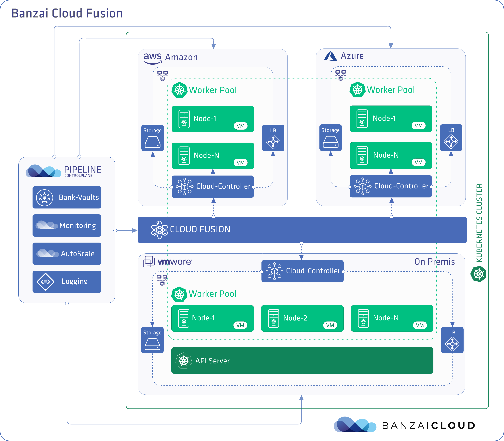Click VM badge on Amazon Node-N

point(240,162)
